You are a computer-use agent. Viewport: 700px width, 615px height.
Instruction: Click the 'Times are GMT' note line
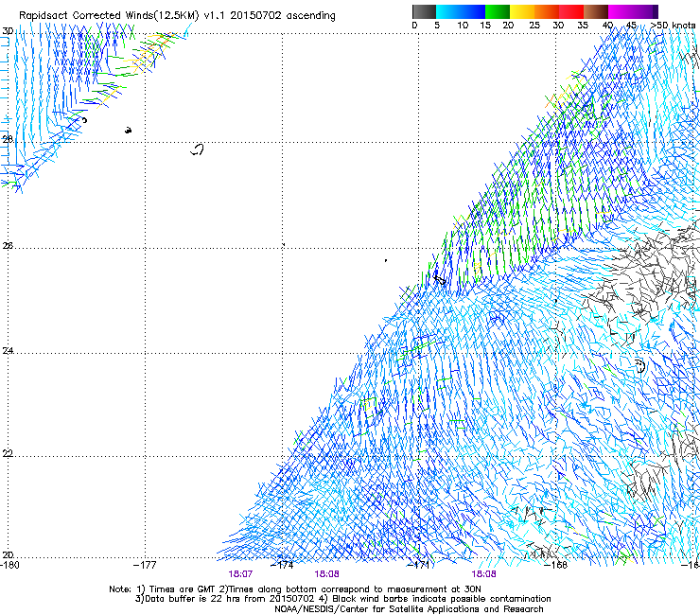[x=295, y=589]
